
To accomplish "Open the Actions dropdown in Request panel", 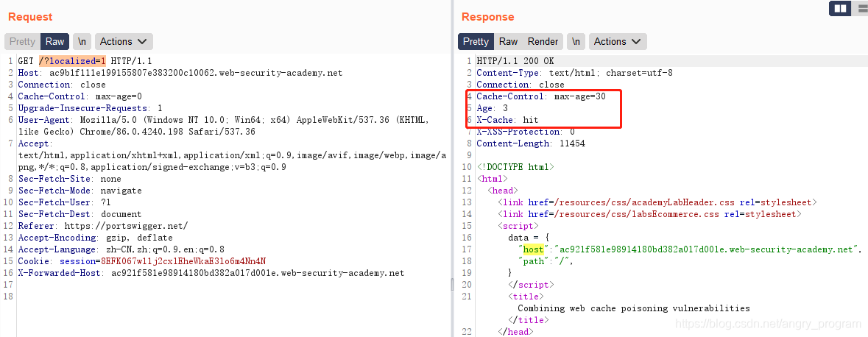I will (124, 41).
